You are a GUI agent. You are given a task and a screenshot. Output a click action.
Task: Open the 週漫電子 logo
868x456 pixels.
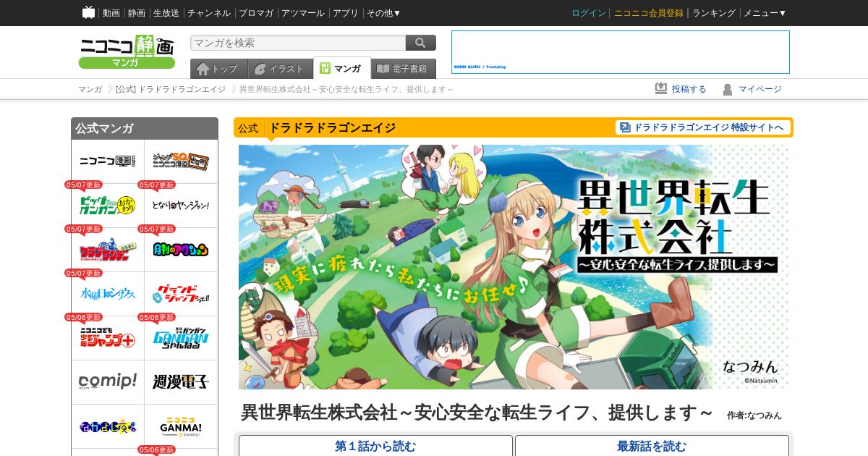click(x=181, y=382)
